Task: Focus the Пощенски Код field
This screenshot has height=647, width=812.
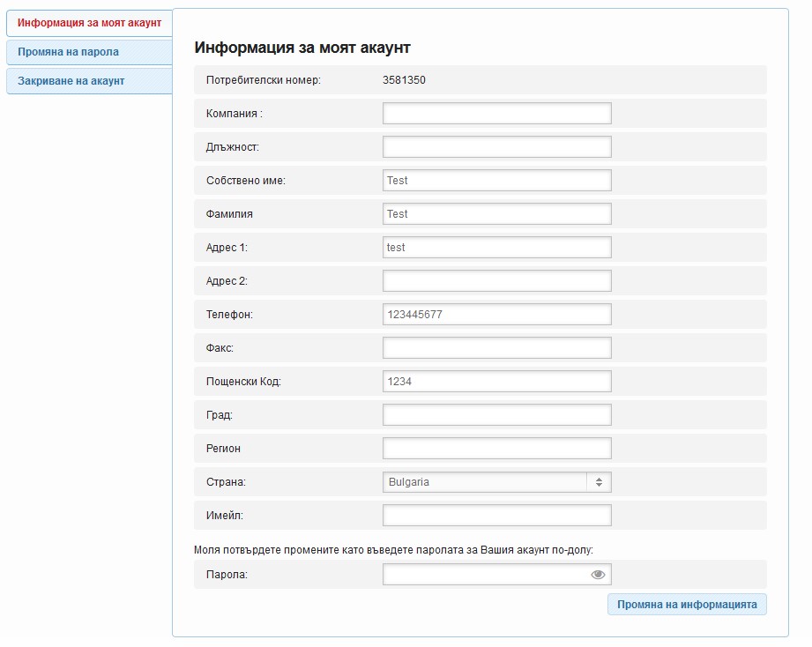Action: (496, 382)
